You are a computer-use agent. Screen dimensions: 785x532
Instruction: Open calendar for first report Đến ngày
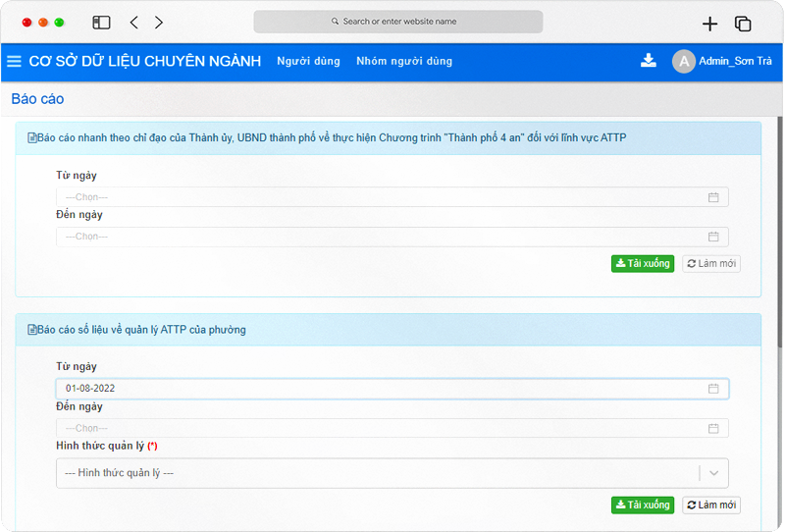click(713, 237)
